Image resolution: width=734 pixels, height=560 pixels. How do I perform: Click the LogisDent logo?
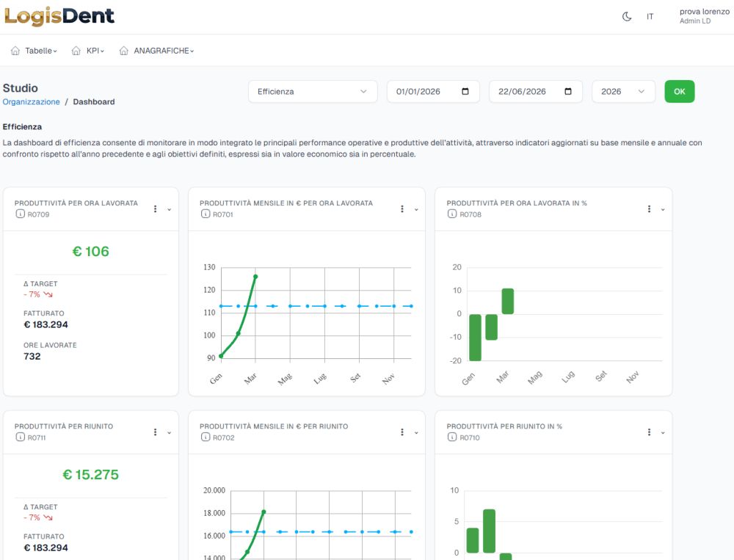point(59,16)
